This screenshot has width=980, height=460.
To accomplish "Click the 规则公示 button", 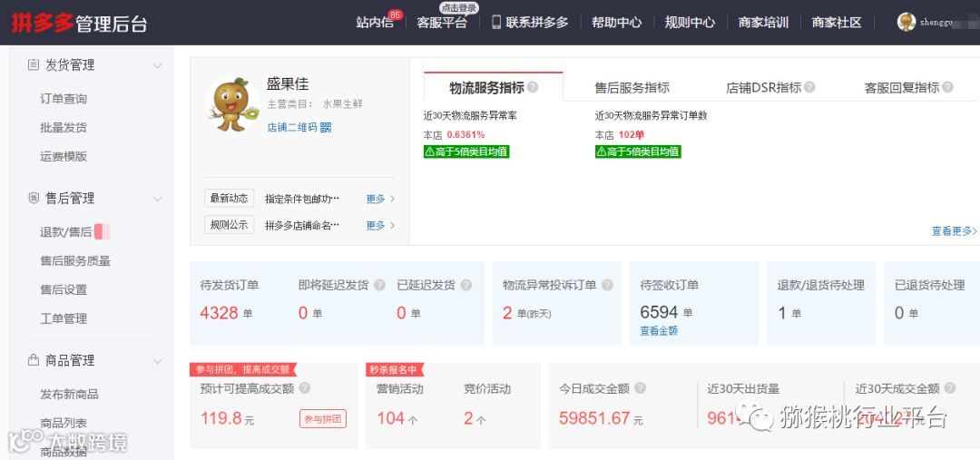I will click(x=230, y=224).
